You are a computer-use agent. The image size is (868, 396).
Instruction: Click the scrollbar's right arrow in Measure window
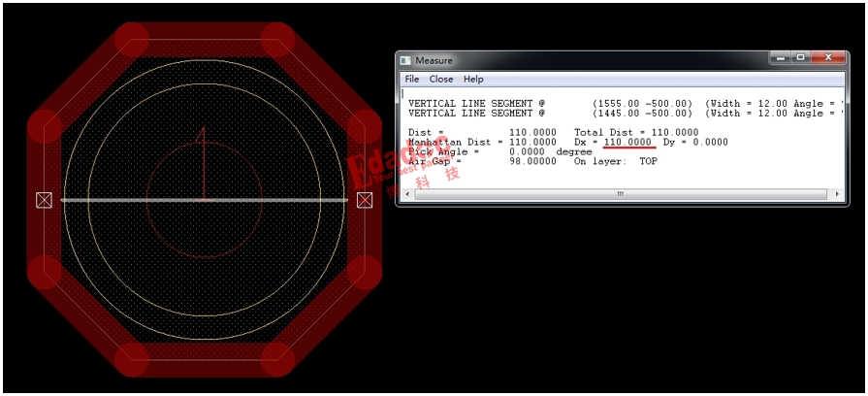tap(835, 194)
